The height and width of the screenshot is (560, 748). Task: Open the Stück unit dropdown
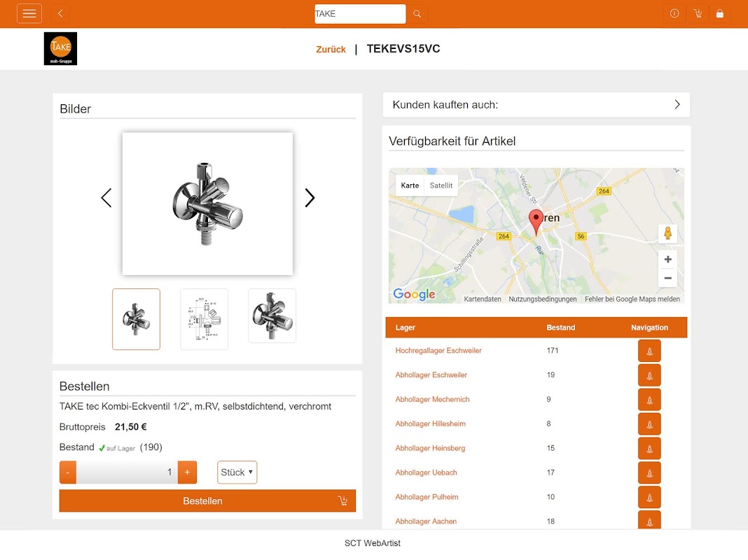[237, 472]
